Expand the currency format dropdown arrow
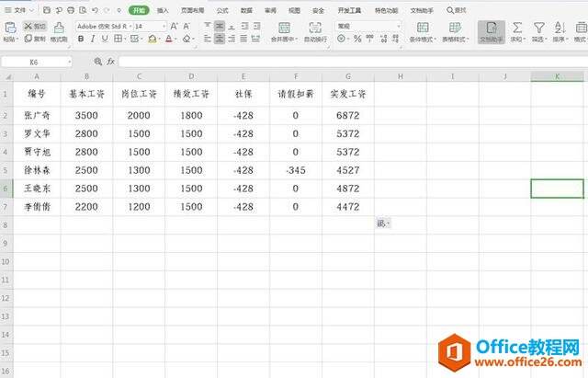The image size is (588, 378). [348, 39]
